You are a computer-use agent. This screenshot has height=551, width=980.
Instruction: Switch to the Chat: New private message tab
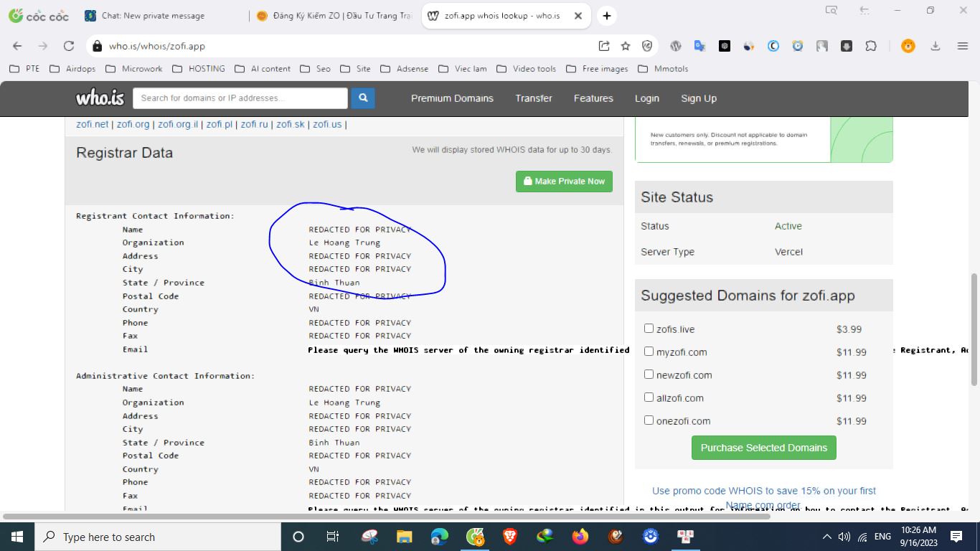[153, 16]
